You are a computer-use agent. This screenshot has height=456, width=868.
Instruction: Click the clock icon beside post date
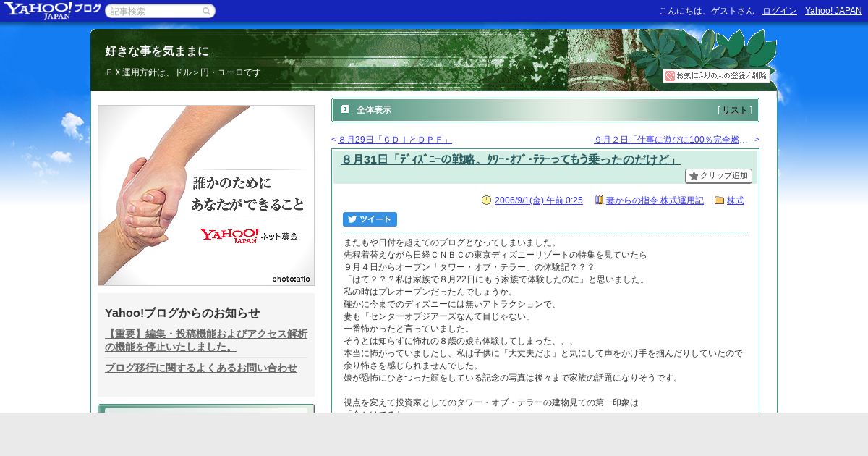(486, 200)
